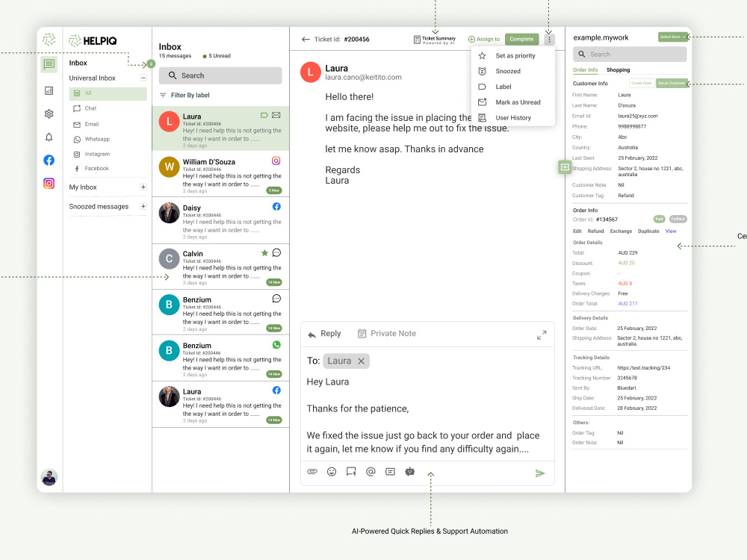747x560 pixels.
Task: Open Calvin's ticket in the inbox
Action: pyautogui.click(x=220, y=267)
